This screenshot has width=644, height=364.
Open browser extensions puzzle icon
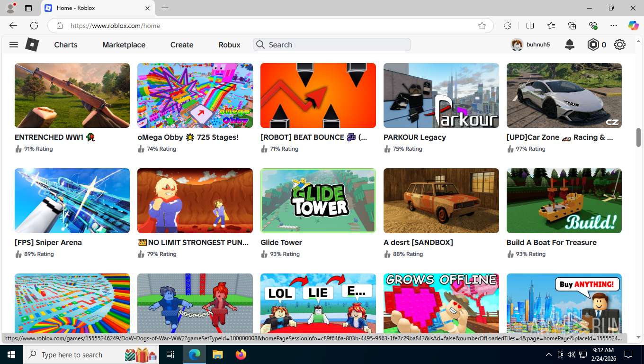point(507,26)
